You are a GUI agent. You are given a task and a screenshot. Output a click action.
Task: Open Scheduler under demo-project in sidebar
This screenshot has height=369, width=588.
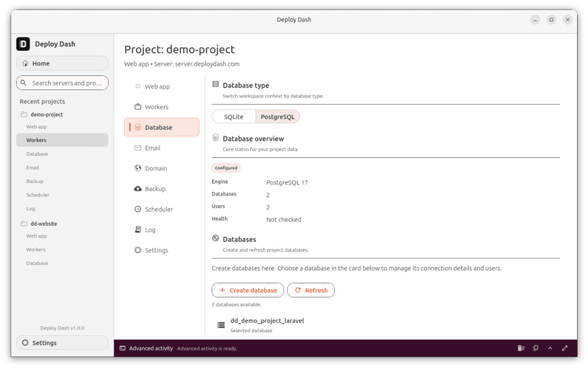(62, 195)
